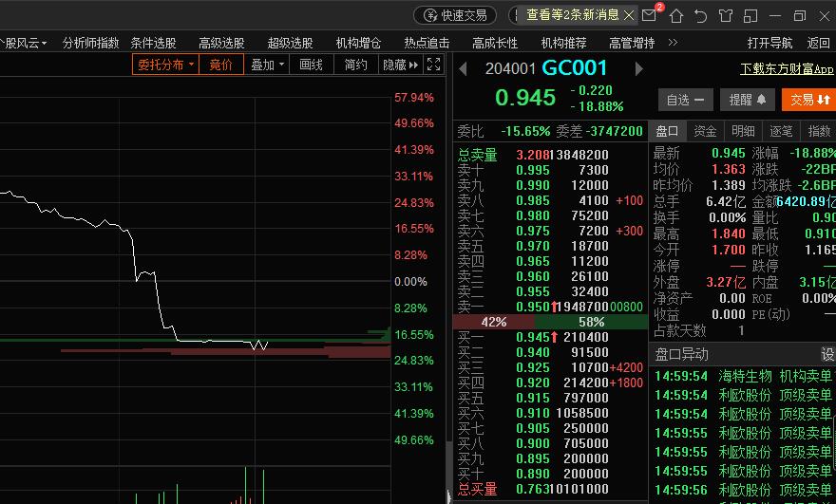
Task: Go to home via house icon
Action: point(676,16)
